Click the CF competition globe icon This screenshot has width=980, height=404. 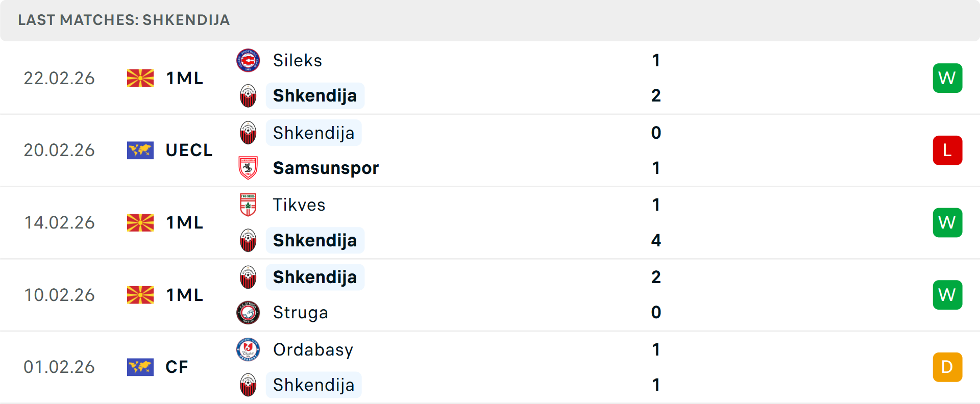(140, 367)
